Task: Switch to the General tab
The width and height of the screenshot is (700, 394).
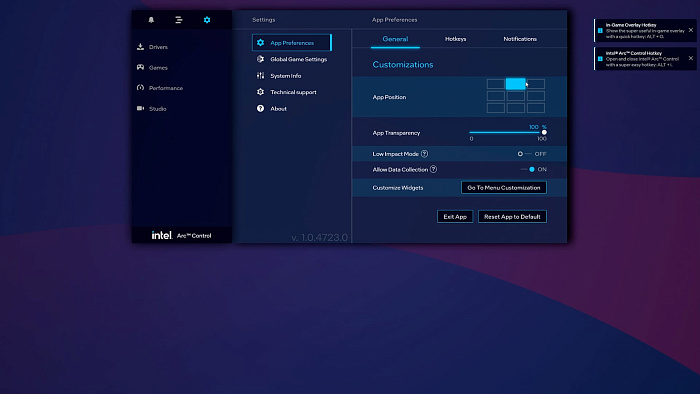Action: [395, 39]
